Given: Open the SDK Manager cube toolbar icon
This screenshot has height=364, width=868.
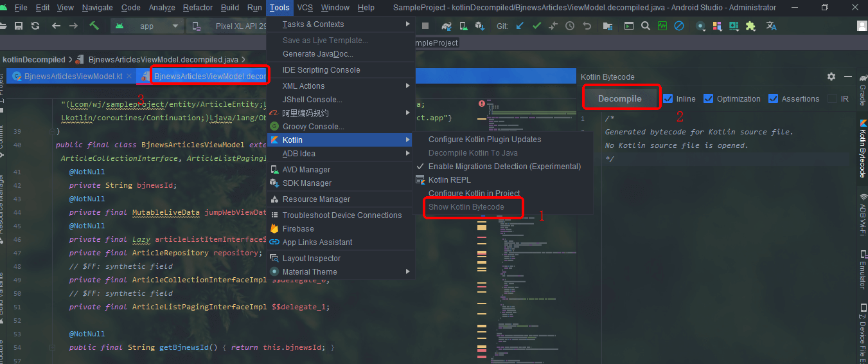Looking at the screenshot, I should 480,26.
